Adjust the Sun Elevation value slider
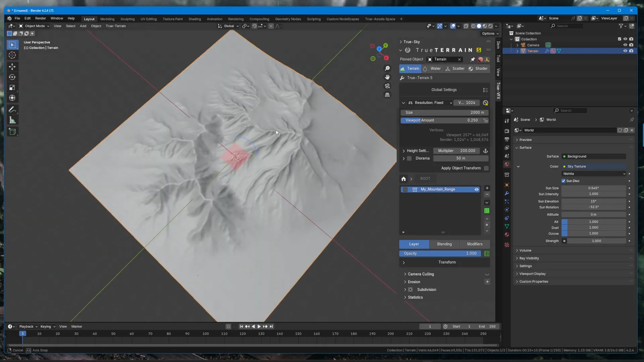This screenshot has height=362, width=644. tap(595, 201)
